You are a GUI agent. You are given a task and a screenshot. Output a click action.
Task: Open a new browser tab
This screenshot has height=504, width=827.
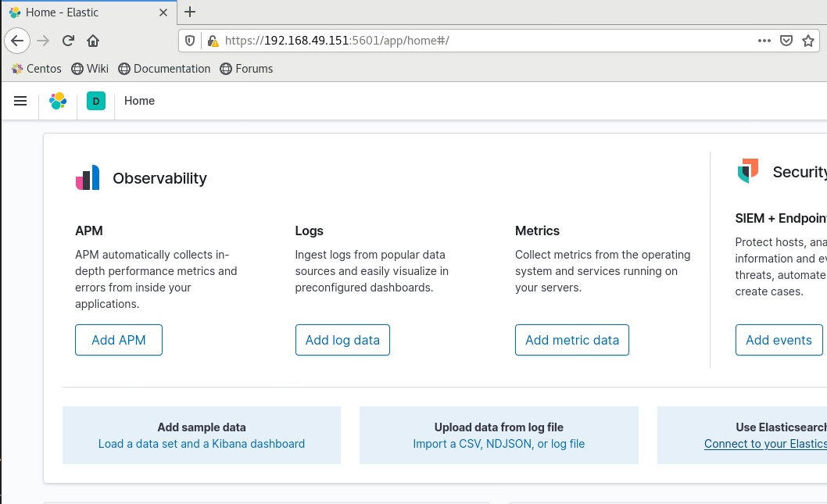(190, 12)
